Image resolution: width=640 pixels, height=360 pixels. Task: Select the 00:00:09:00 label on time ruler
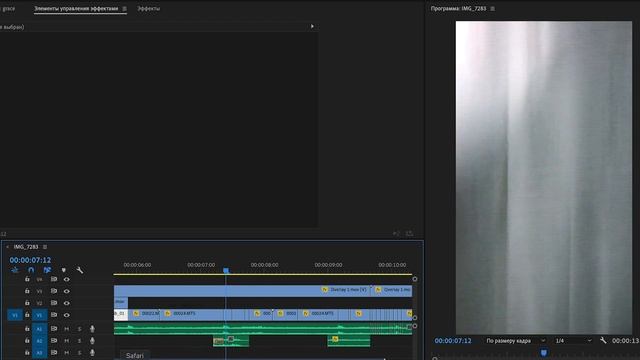pos(328,265)
